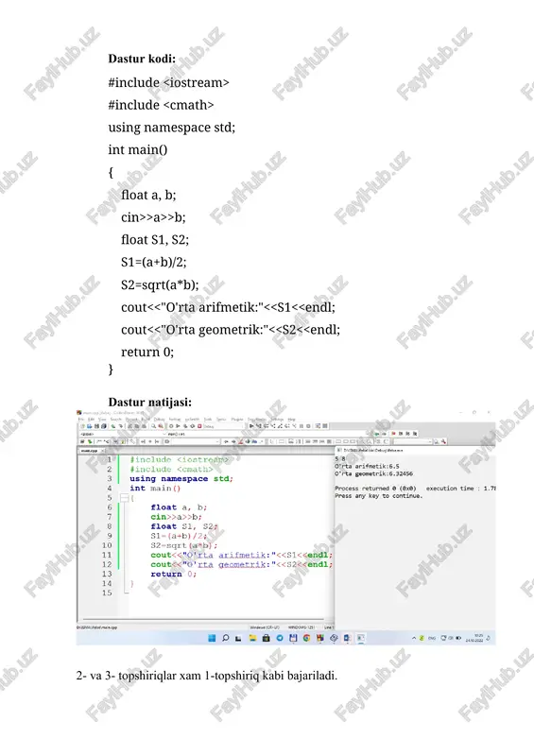Click 'Process returned 0 (0x0)' in the console
The height and width of the screenshot is (756, 534).
coord(375,489)
